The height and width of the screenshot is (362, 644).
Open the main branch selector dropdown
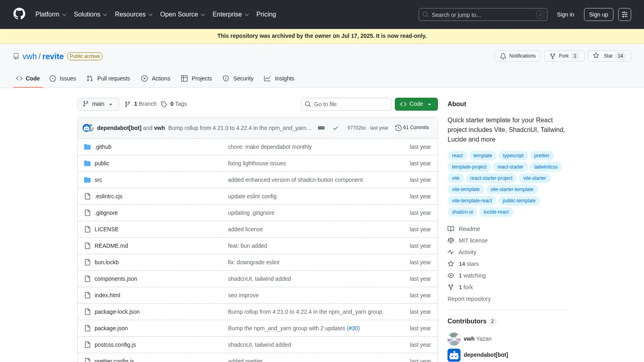pos(98,104)
